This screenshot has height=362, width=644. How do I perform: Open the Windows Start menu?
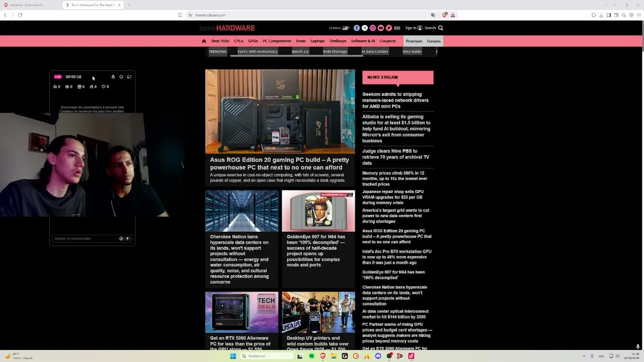pos(233,356)
